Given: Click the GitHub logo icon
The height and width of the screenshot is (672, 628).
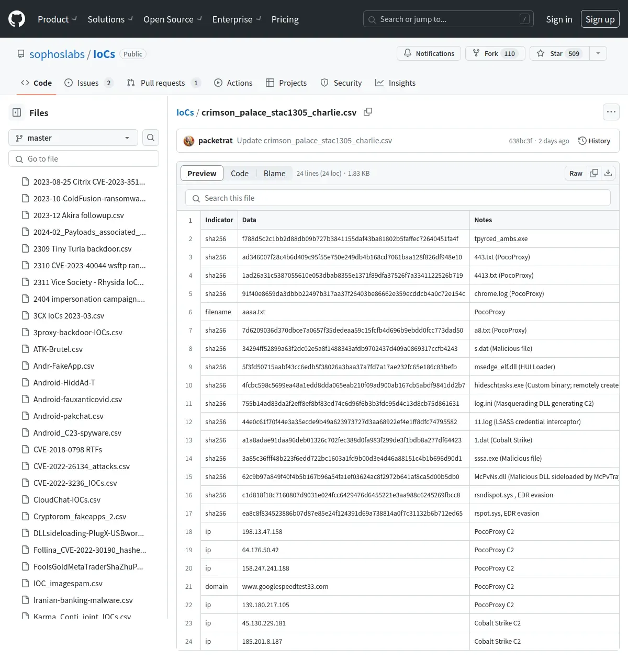Looking at the screenshot, I should click(x=17, y=19).
